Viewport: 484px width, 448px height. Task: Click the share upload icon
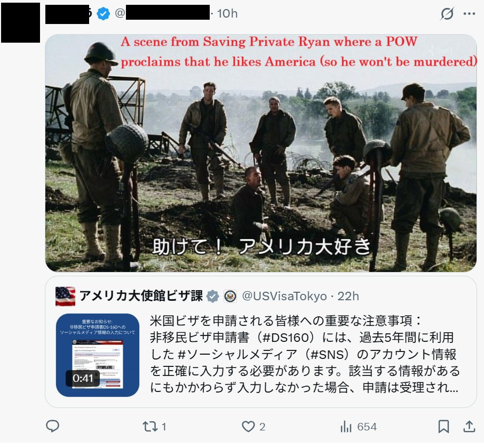point(469,427)
